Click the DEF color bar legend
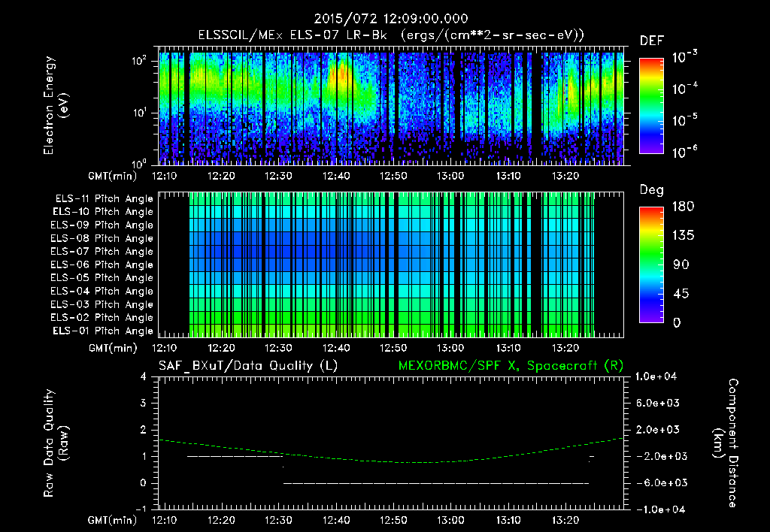Viewport: 770px width, 532px height. point(651,106)
